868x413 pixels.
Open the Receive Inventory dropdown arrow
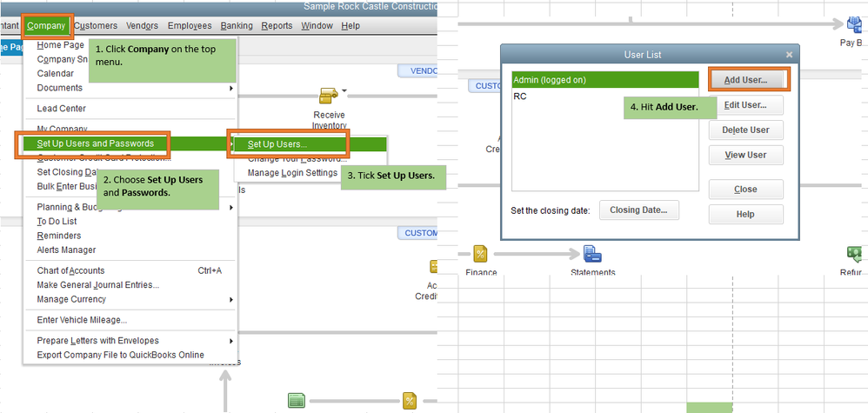(344, 90)
